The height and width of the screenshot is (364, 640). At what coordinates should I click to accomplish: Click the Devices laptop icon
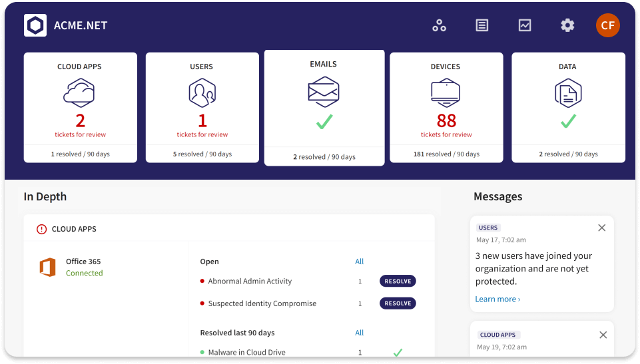(446, 92)
